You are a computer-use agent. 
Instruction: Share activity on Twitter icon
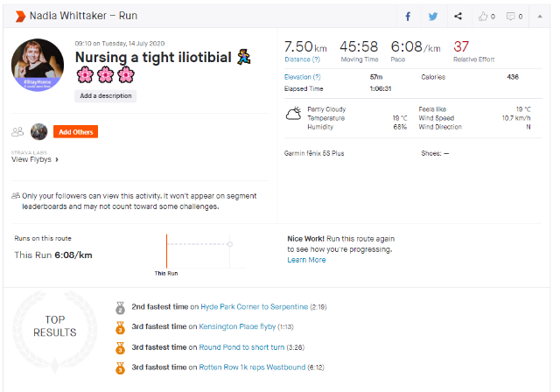click(433, 17)
